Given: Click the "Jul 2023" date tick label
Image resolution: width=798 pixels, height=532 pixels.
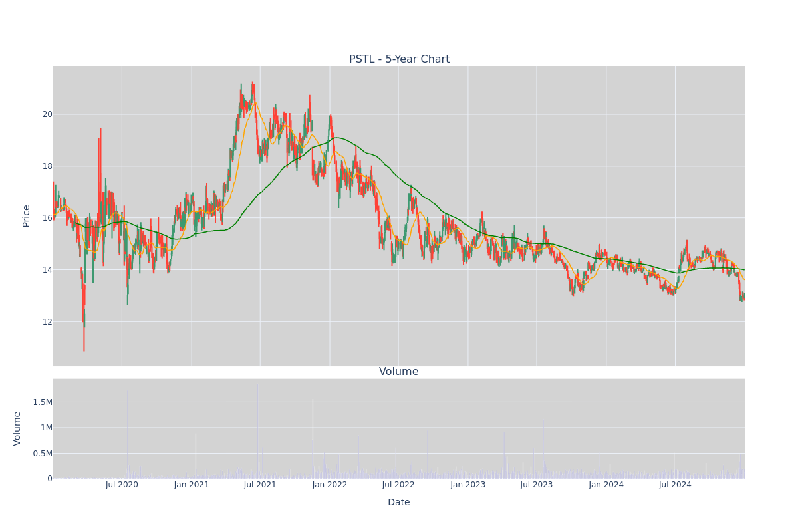Looking at the screenshot, I should [537, 485].
